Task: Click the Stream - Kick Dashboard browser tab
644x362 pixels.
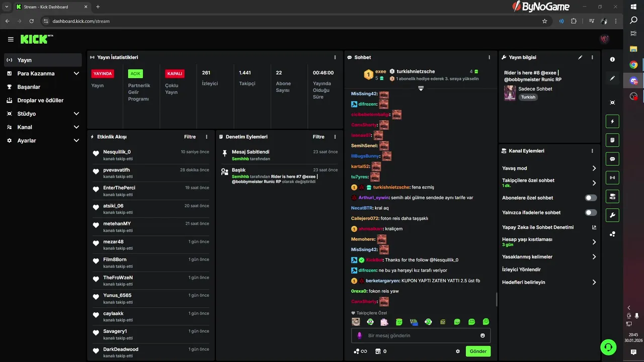Action: click(52, 7)
